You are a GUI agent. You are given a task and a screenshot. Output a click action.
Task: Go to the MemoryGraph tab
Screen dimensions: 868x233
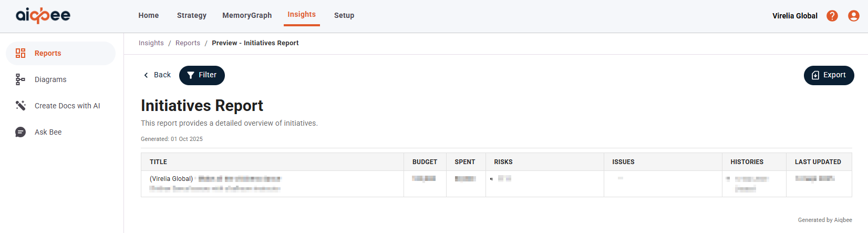pos(247,15)
